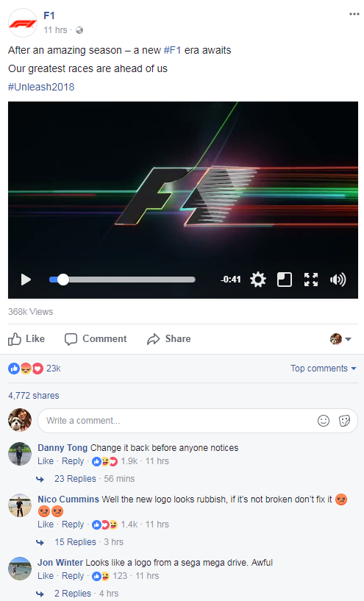Screen dimensions: 364x601
Task: Play the F1 video
Action: (26, 280)
